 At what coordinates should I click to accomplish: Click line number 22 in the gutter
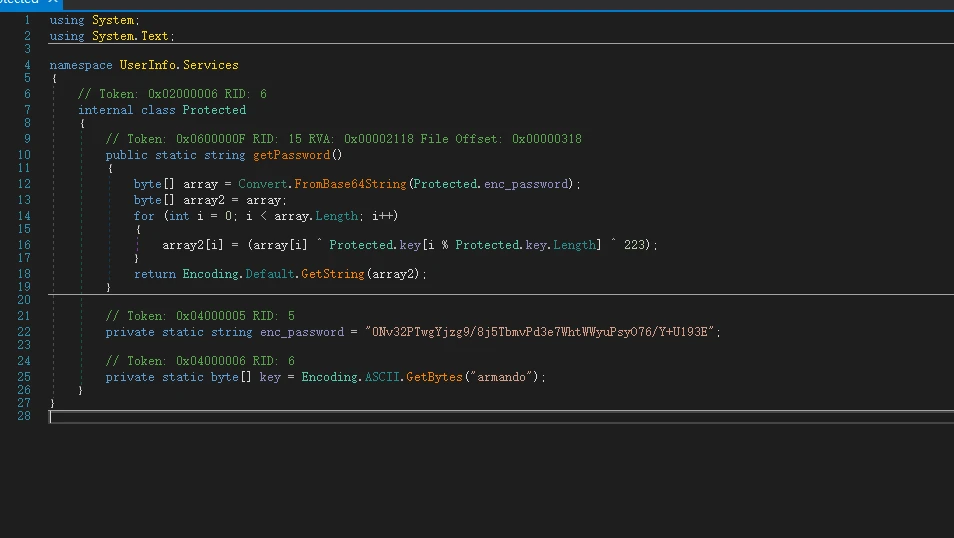24,332
